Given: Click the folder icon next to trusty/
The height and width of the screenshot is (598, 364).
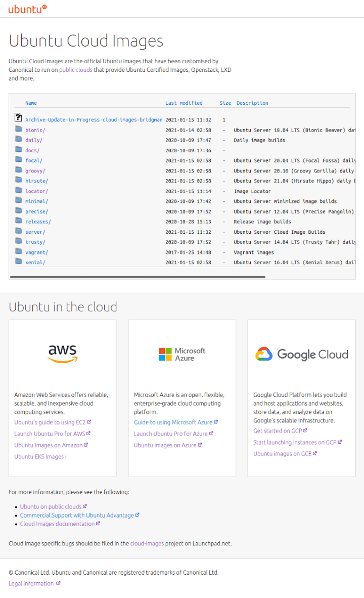Looking at the screenshot, I should pyautogui.click(x=19, y=241).
